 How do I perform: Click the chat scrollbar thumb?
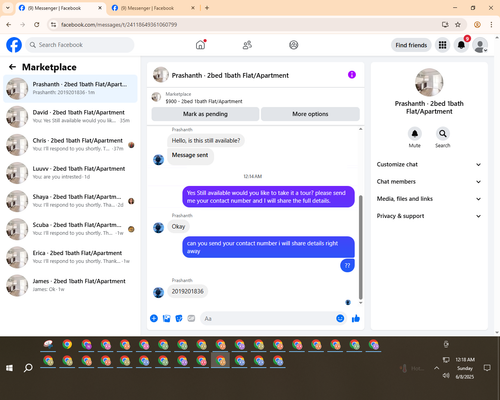(360, 247)
